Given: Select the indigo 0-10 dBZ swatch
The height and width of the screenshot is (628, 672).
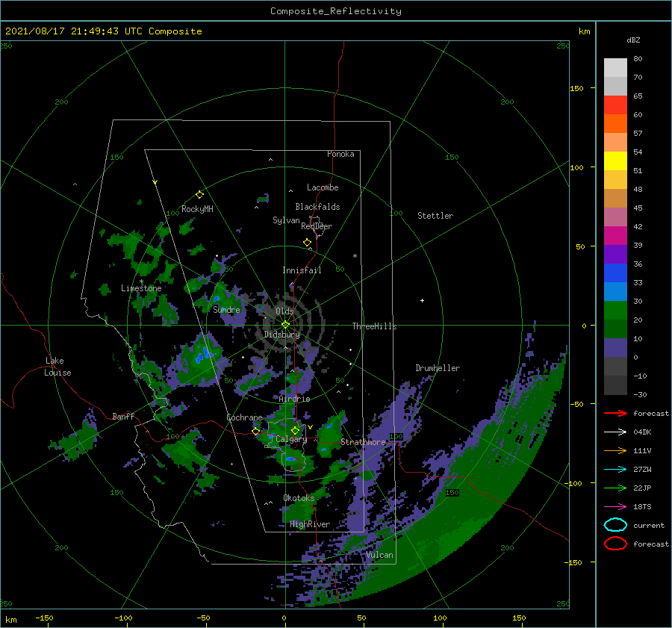Looking at the screenshot, I should pyautogui.click(x=615, y=348).
